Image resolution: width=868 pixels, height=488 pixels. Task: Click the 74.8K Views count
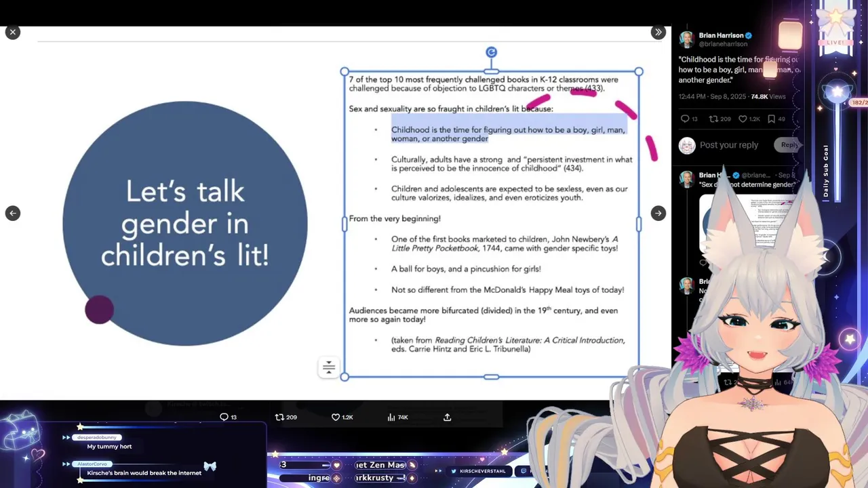tap(768, 97)
